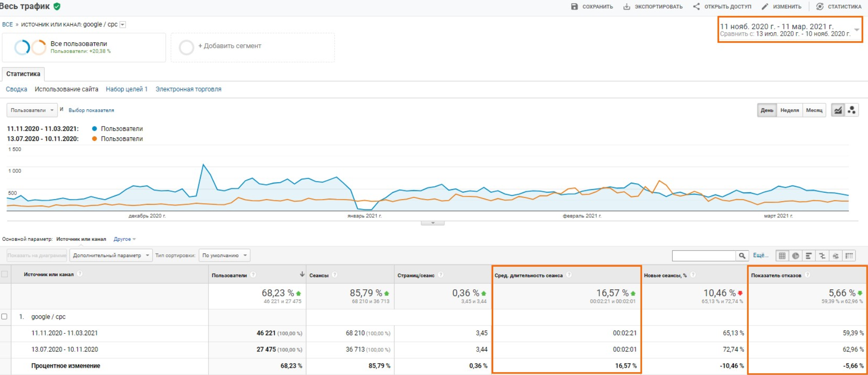Click the ВСЕ breadcrumb link
868x375 pixels.
(8, 24)
